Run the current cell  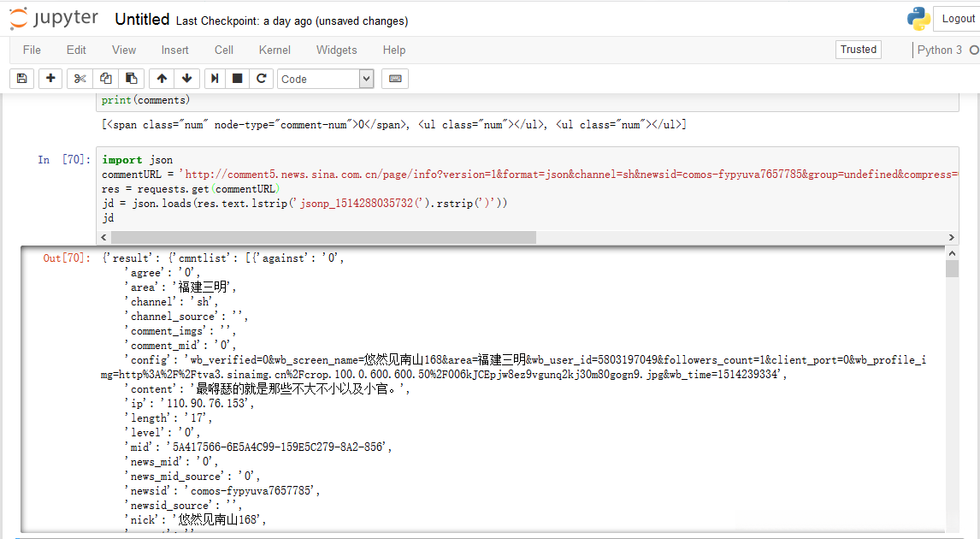pyautogui.click(x=215, y=79)
